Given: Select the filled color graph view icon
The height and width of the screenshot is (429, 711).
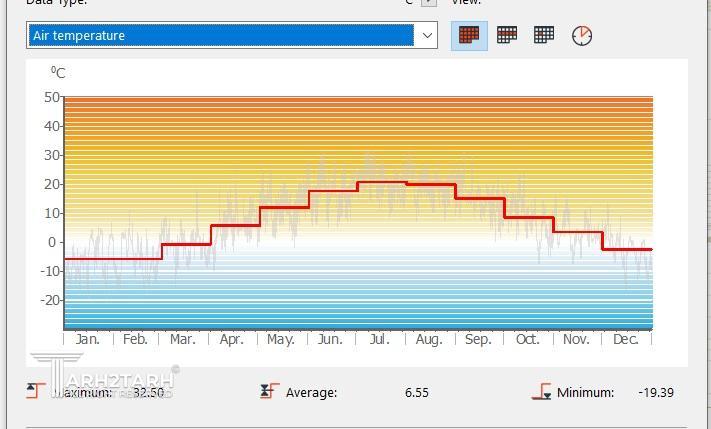Looking at the screenshot, I should coord(469,35).
